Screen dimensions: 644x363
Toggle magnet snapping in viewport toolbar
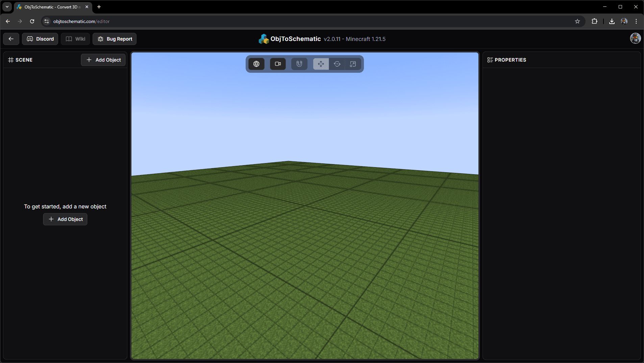pyautogui.click(x=299, y=64)
